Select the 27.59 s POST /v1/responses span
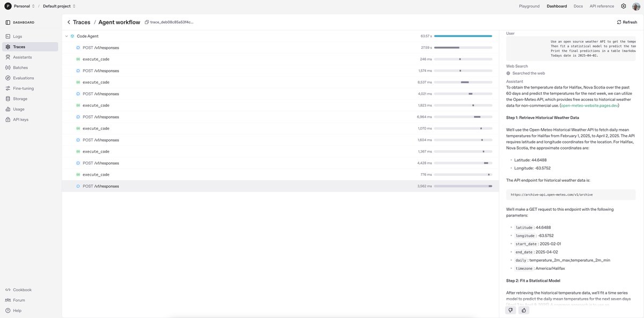The image size is (644, 318). [100, 48]
